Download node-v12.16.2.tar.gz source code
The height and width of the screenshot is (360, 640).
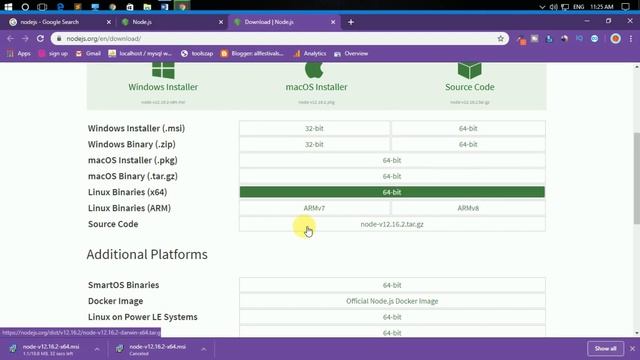(392, 224)
